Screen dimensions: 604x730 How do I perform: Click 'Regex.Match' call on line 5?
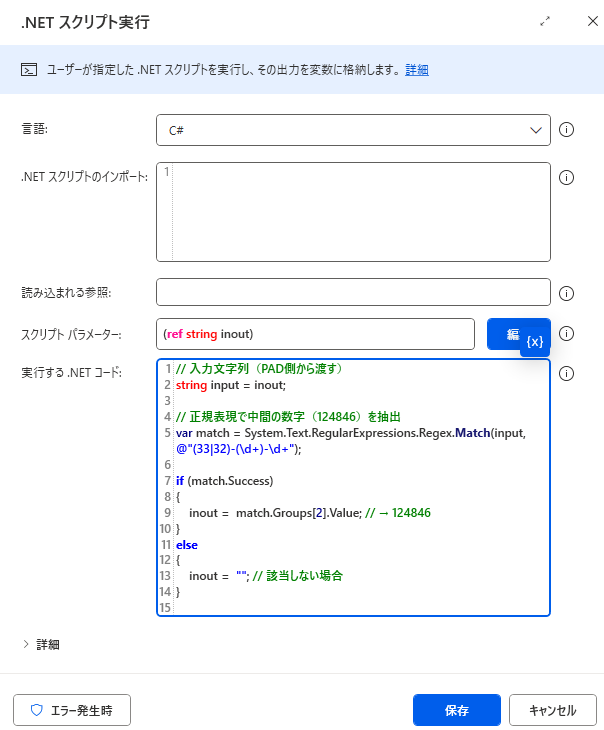coord(455,433)
